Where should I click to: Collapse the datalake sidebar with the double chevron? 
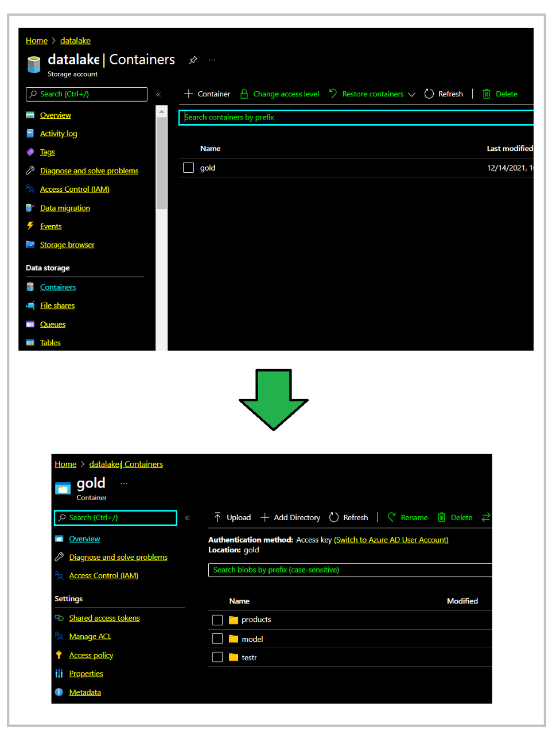click(x=159, y=94)
